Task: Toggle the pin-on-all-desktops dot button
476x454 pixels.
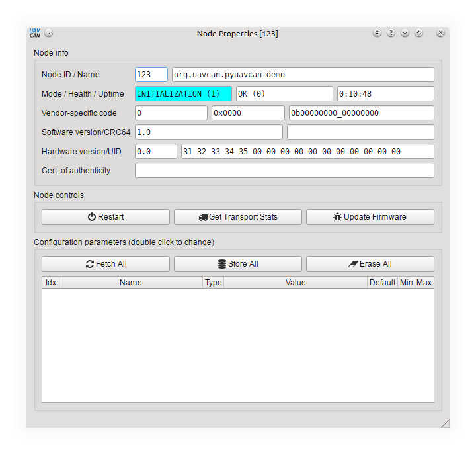Action: pos(48,33)
